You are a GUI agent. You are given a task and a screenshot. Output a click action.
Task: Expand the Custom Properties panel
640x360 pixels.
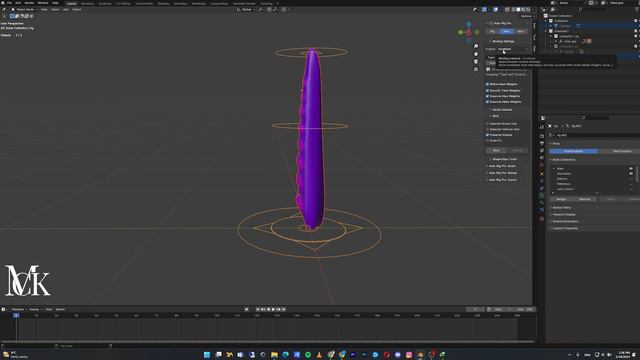tap(564, 229)
